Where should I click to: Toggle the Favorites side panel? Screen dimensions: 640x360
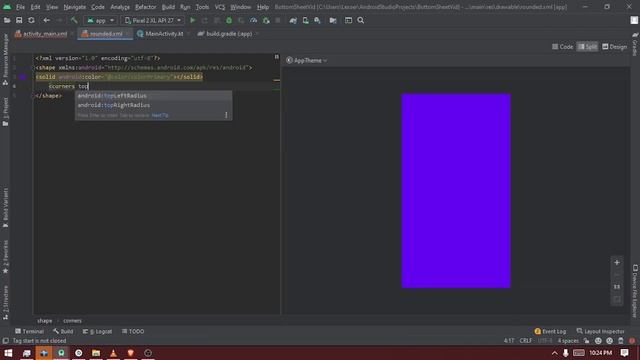(5, 257)
